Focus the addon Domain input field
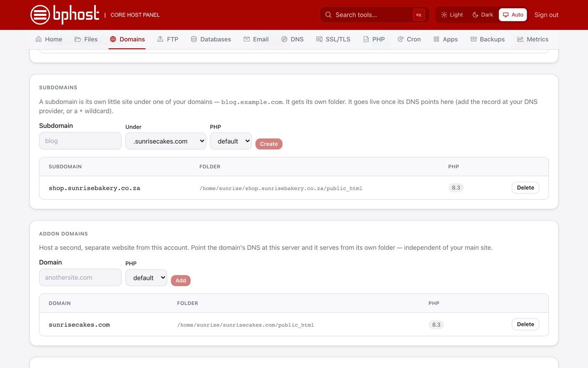 pyautogui.click(x=80, y=278)
